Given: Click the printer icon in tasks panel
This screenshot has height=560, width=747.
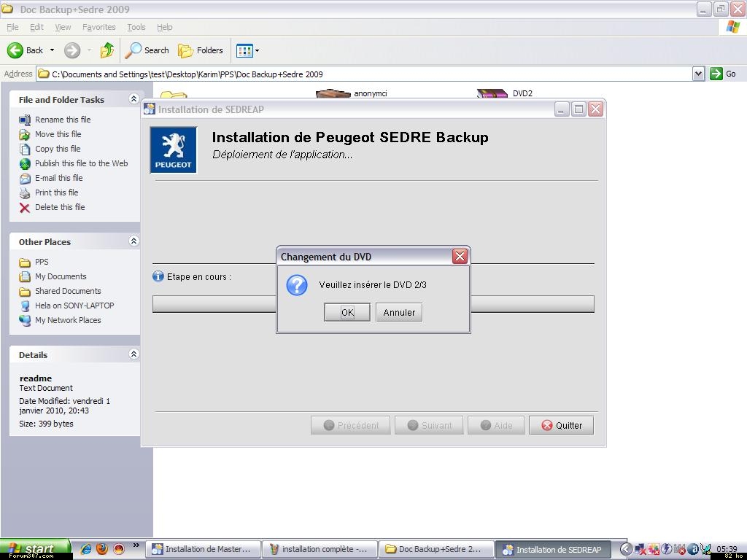Looking at the screenshot, I should (x=25, y=192).
